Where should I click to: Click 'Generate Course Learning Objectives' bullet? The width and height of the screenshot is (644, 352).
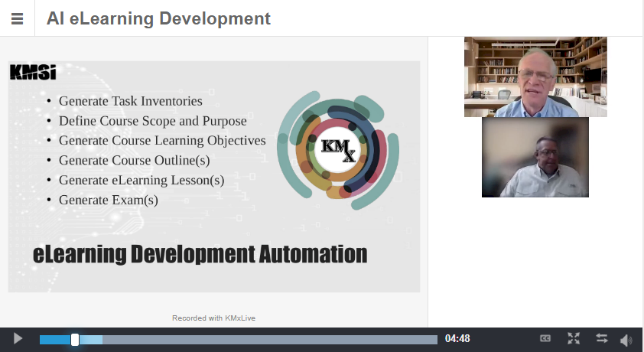pos(162,141)
